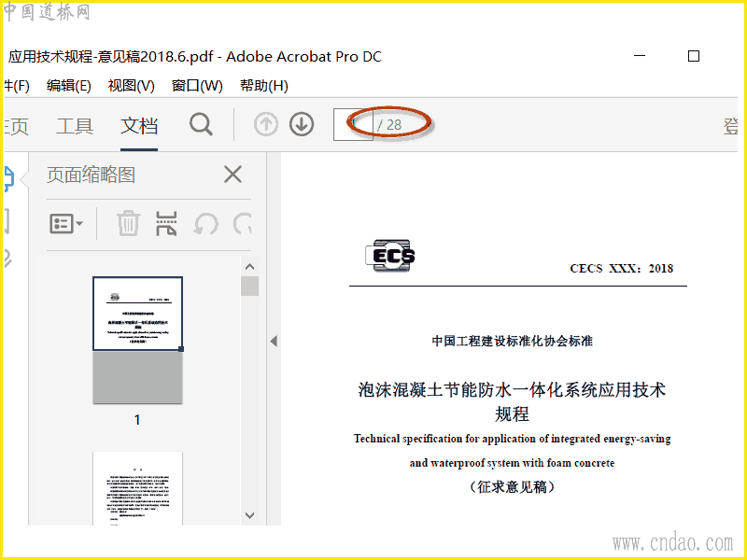Image resolution: width=747 pixels, height=560 pixels.
Task: Click 'CECS XXX: 2018' text in document
Action: [x=621, y=269]
